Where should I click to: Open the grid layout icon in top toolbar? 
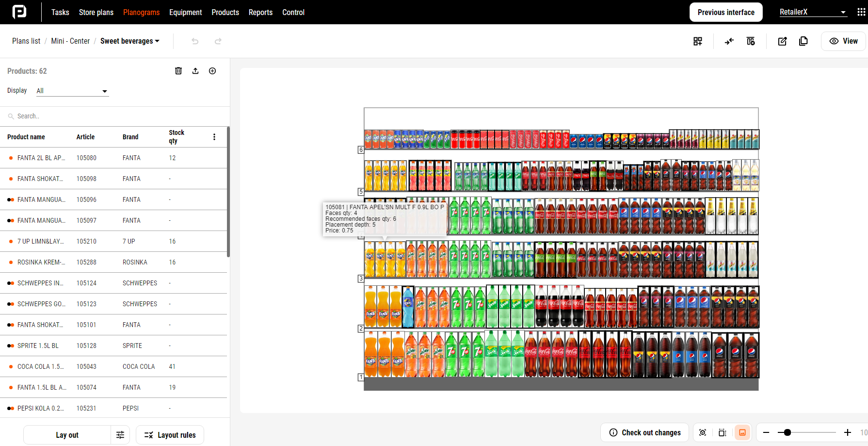[x=698, y=41]
